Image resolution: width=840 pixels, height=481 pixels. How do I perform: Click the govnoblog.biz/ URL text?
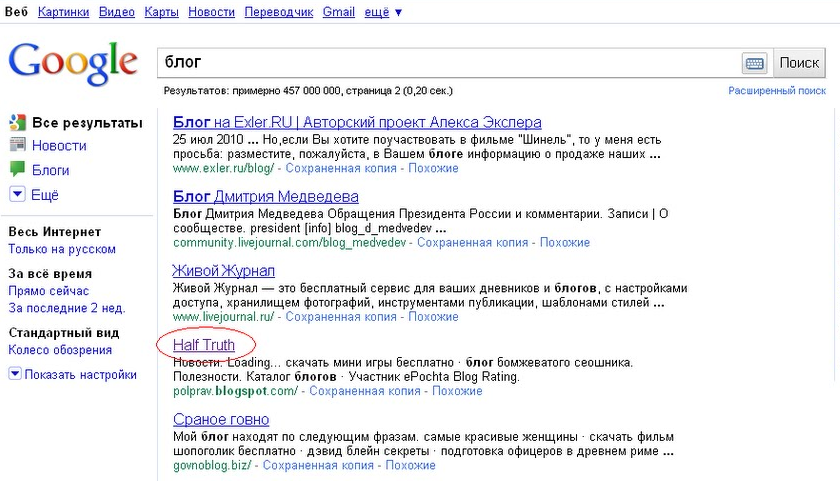coord(212,465)
